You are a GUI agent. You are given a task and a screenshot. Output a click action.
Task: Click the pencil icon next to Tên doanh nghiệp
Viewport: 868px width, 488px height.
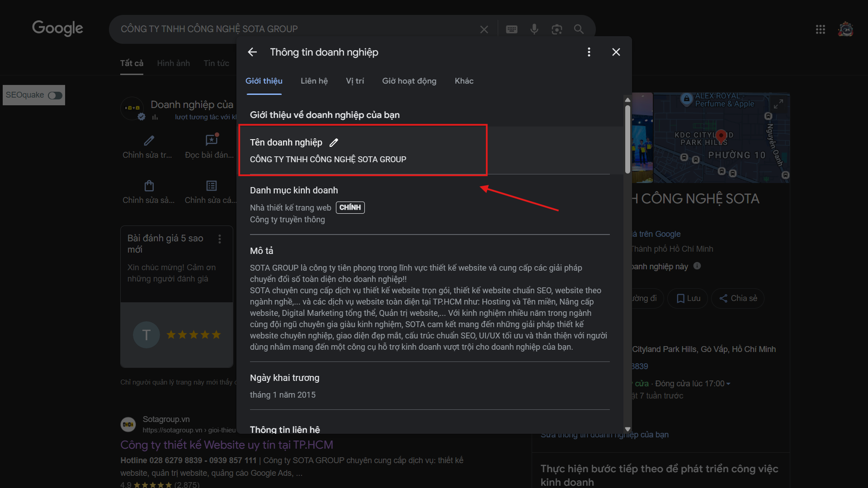click(x=334, y=143)
